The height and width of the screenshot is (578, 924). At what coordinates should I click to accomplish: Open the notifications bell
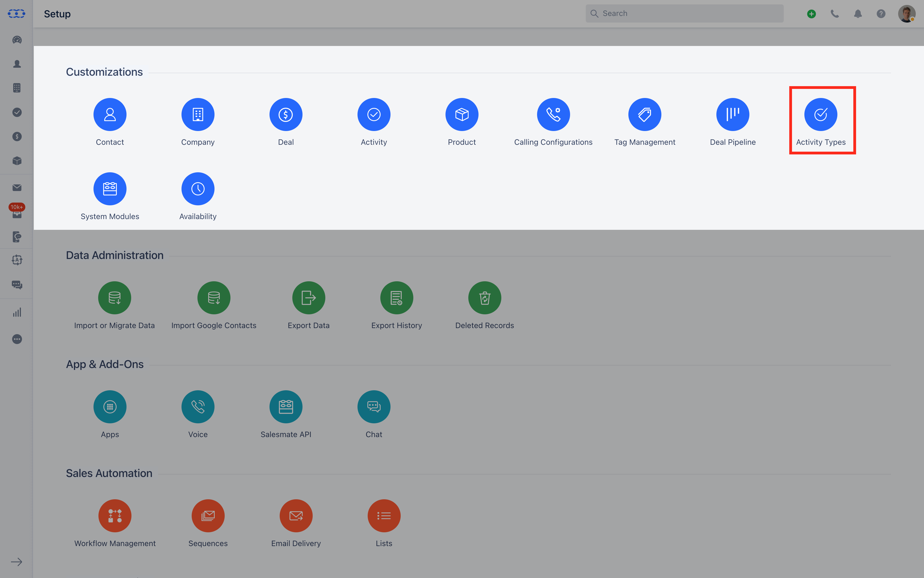[858, 14]
